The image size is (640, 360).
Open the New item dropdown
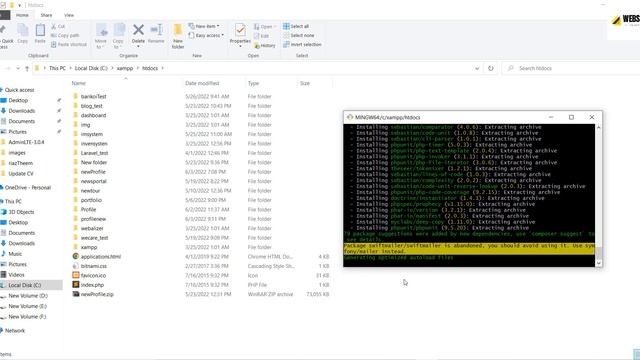tap(204, 26)
